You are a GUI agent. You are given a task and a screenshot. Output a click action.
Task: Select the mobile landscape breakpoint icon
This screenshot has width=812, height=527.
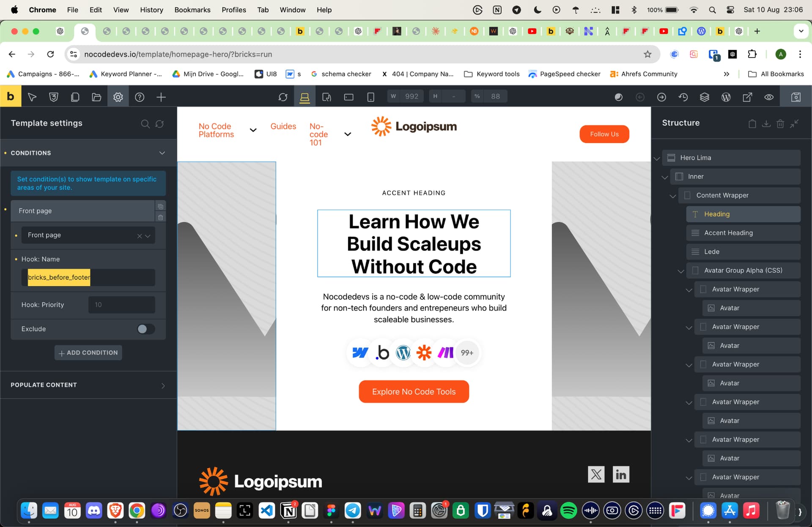[348, 97]
